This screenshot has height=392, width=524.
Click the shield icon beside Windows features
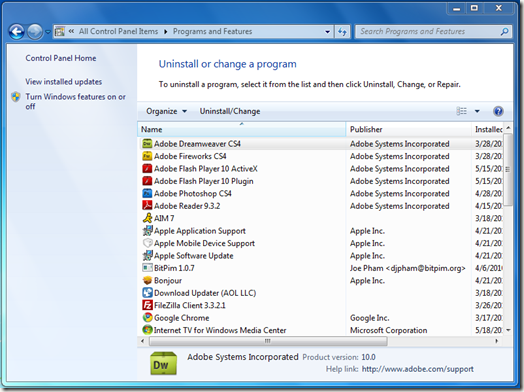click(x=16, y=97)
